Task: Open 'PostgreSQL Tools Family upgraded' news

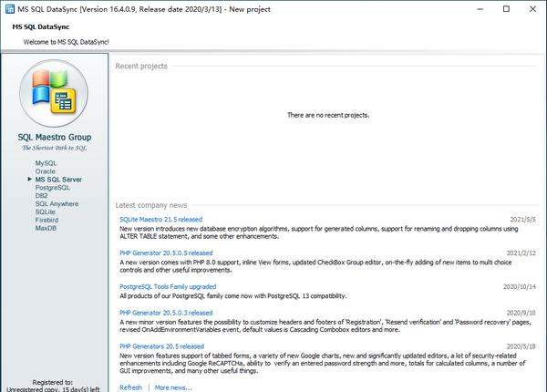Action: coord(168,286)
